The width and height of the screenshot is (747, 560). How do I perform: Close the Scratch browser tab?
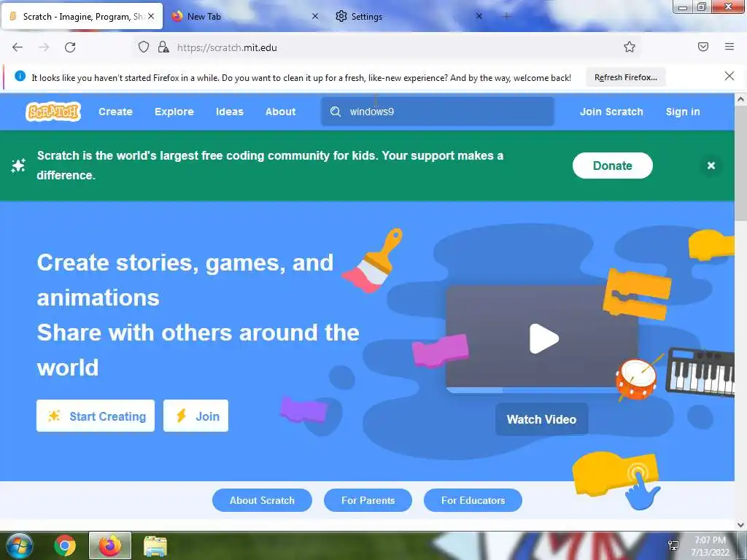[x=151, y=16]
